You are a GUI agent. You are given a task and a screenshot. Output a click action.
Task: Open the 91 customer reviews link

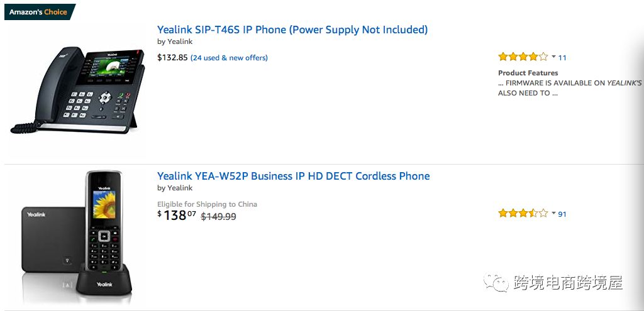click(x=562, y=214)
